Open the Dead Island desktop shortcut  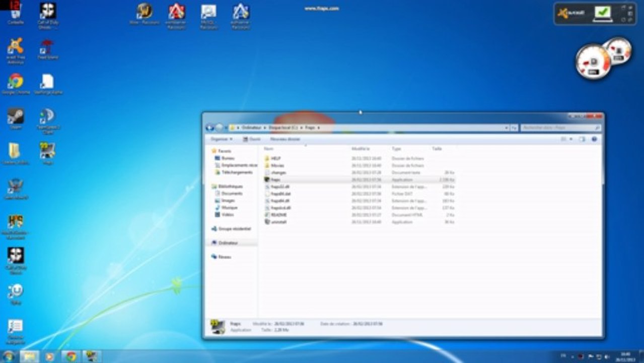click(x=48, y=49)
